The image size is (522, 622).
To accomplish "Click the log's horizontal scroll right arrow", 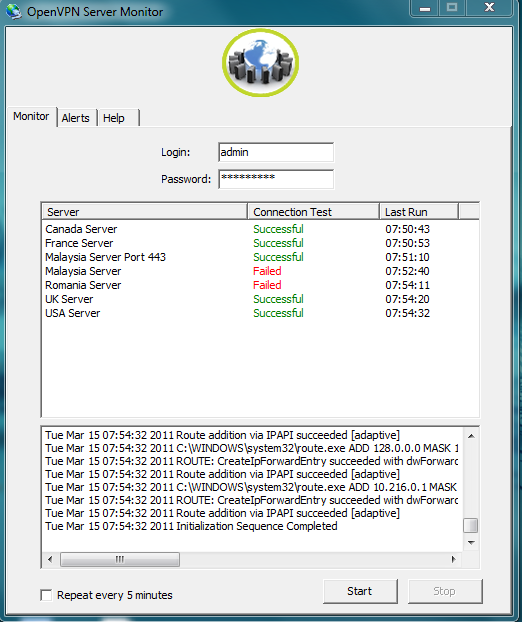I will (454, 559).
